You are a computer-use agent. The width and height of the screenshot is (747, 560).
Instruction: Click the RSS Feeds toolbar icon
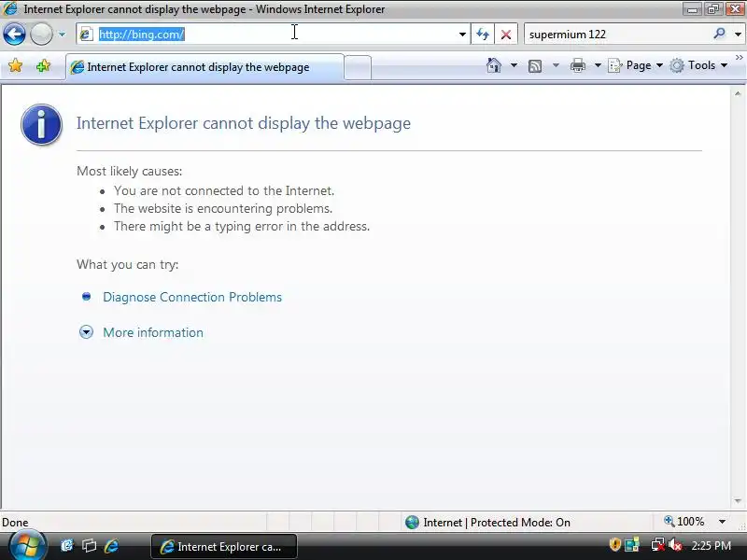(535, 65)
